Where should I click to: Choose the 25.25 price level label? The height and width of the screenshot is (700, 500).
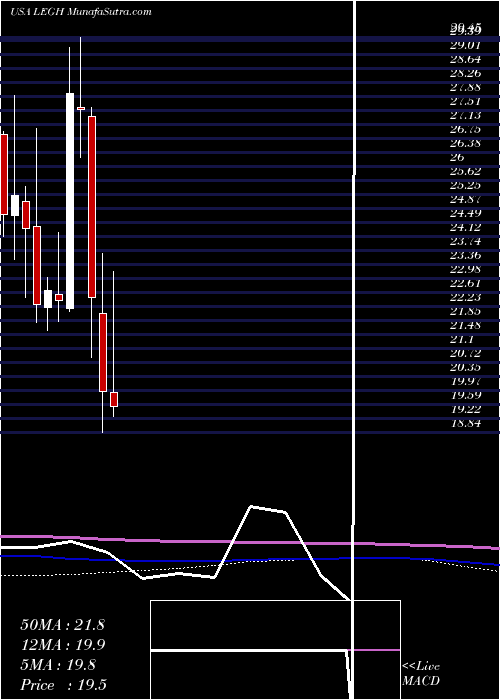coord(465,185)
